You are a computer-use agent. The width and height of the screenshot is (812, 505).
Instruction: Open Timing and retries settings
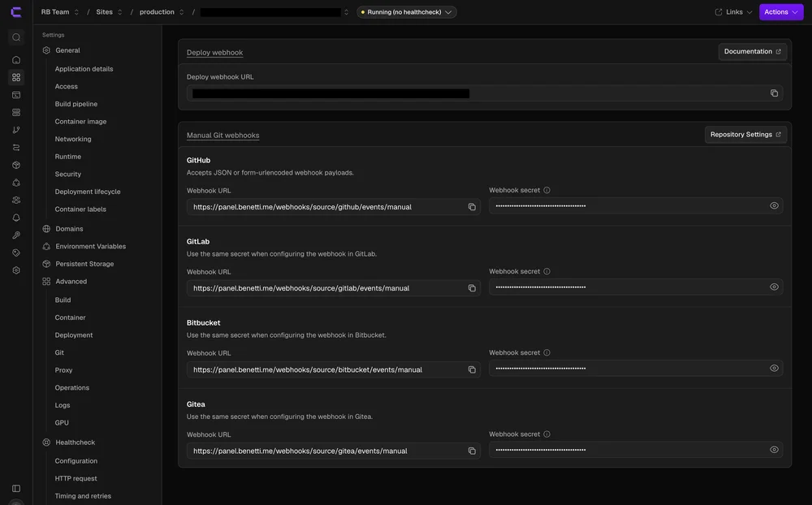click(x=83, y=496)
